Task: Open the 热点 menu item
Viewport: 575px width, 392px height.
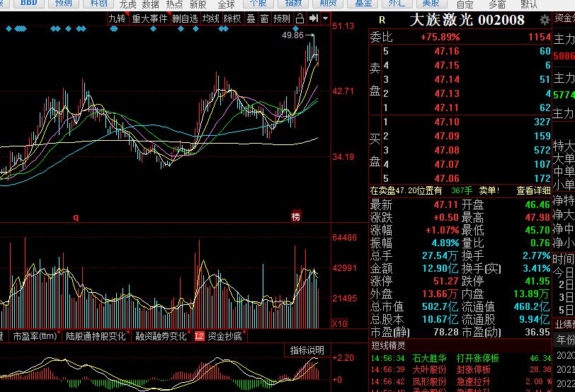Action: click(174, 4)
